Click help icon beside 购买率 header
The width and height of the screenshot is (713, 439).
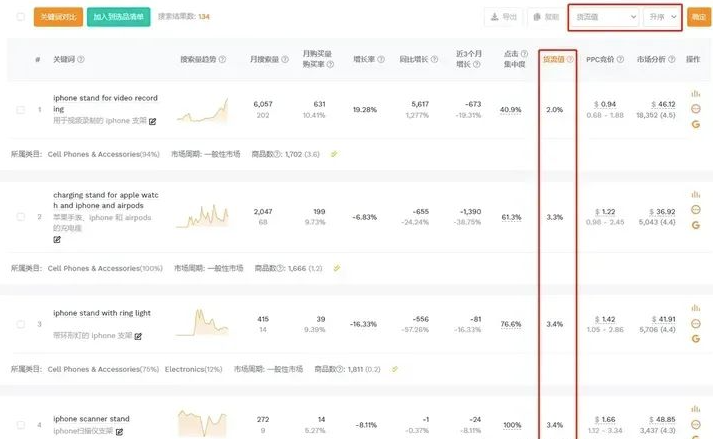tap(331, 65)
